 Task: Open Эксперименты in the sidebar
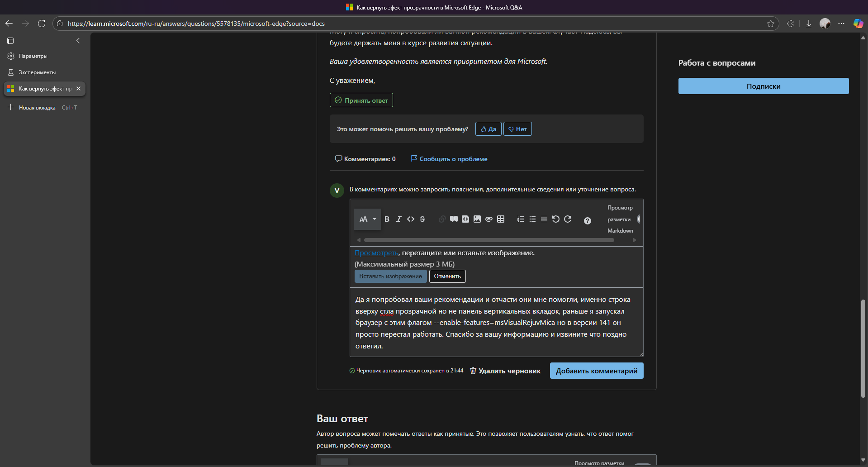tap(44, 72)
